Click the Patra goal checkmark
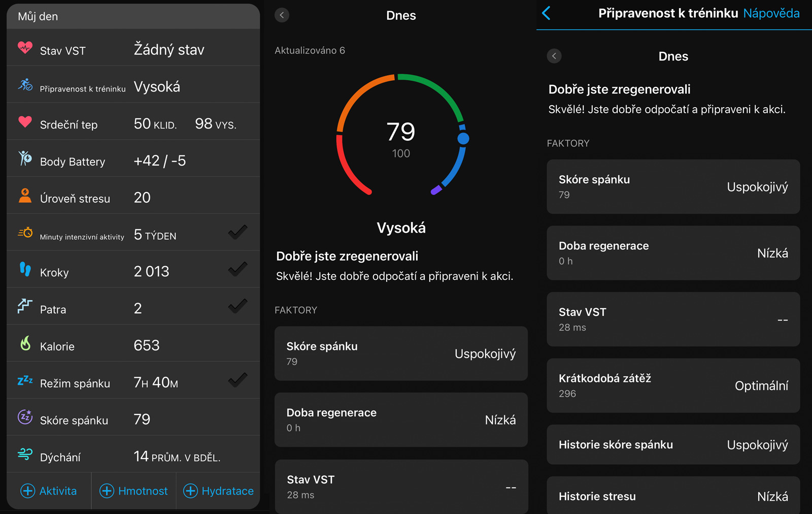812x514 pixels. pos(238,306)
